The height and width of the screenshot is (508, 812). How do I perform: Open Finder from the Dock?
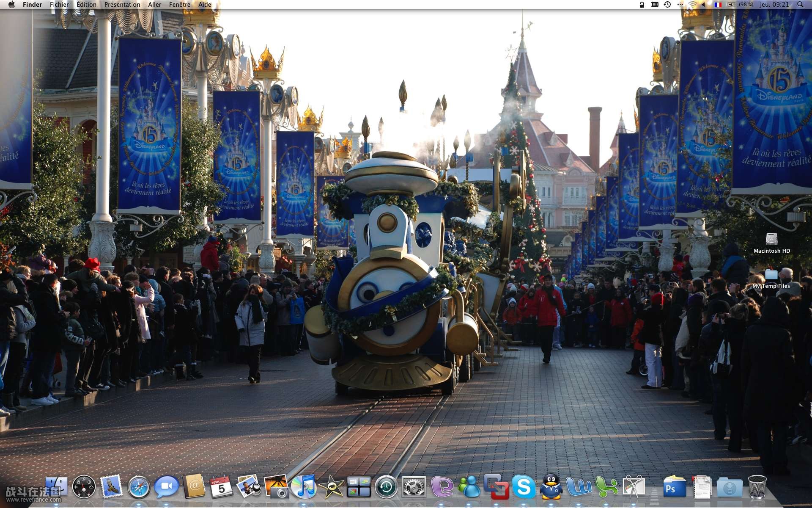(56, 487)
